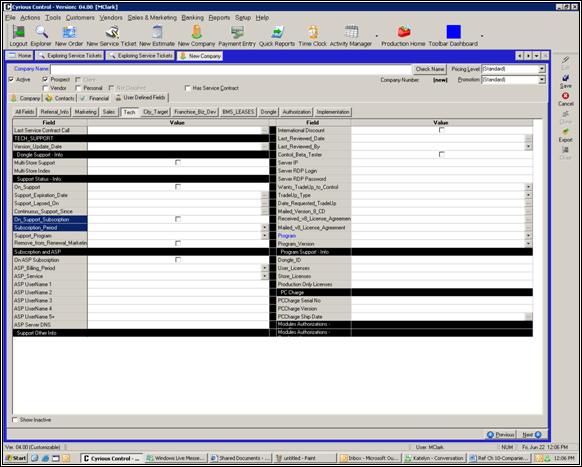582x467 pixels.
Task: Toggle the Active checkbox
Action: (11, 79)
